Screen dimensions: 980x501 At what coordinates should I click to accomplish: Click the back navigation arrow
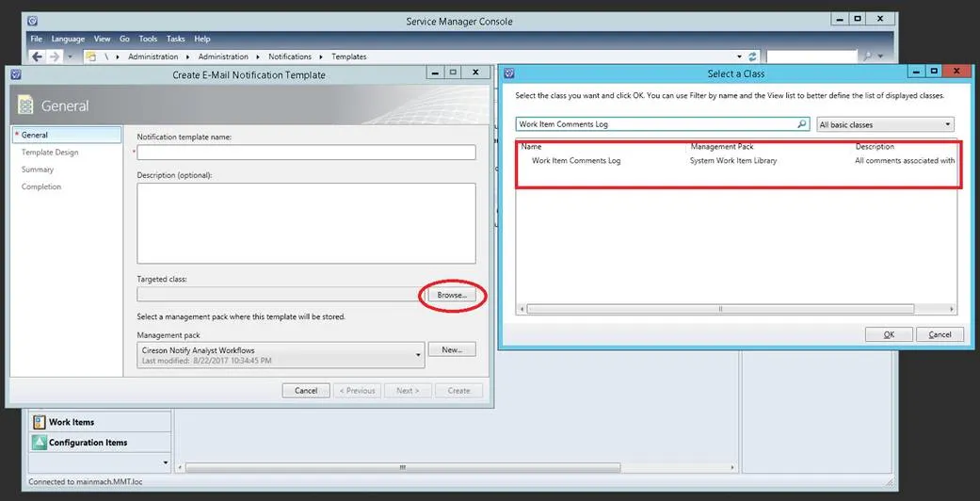click(38, 57)
